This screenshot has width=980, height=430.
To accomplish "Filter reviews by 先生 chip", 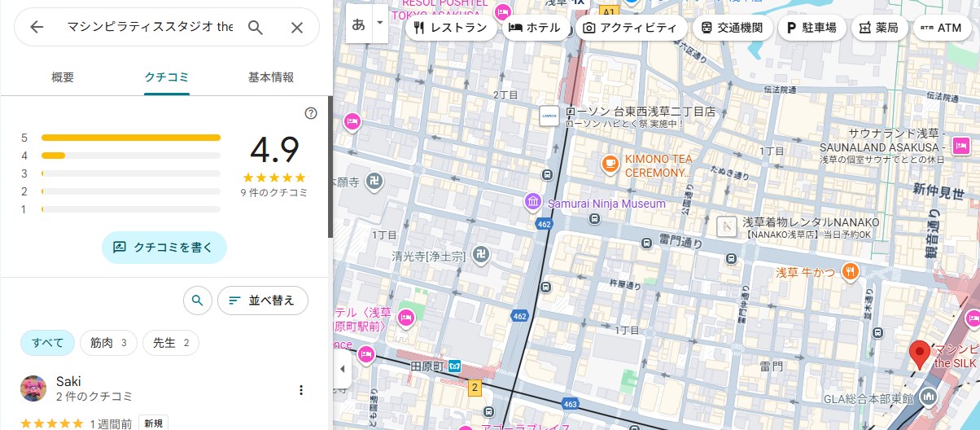I will coord(171,343).
